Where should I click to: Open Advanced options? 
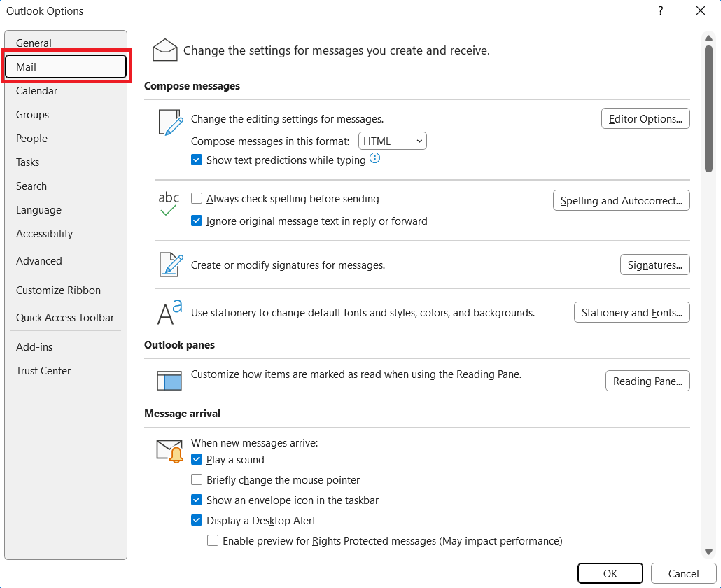click(x=66, y=260)
